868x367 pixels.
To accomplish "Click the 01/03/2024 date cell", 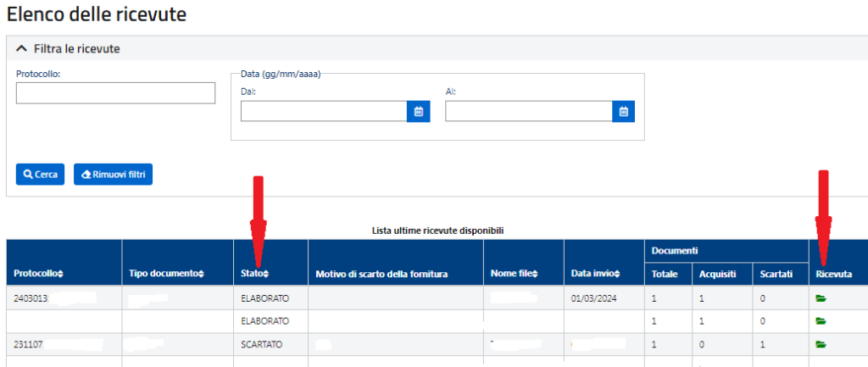I will click(593, 298).
